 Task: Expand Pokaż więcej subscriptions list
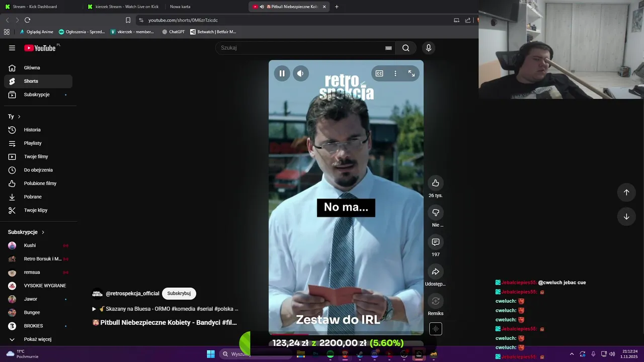(x=38, y=339)
